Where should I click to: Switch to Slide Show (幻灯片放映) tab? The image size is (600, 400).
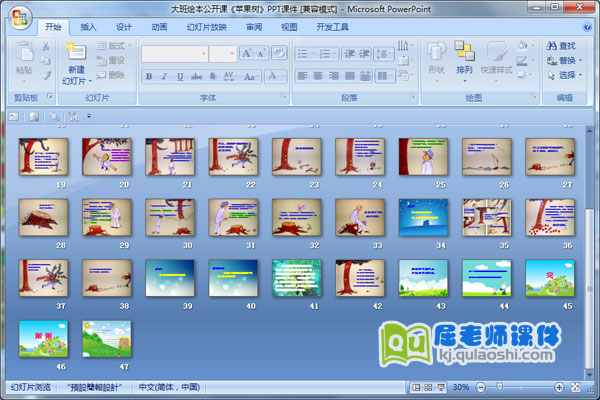point(207,27)
